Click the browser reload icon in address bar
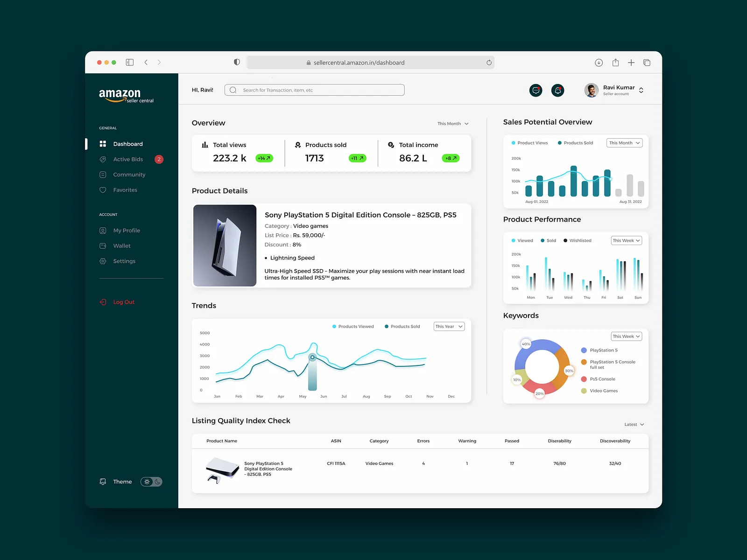Viewport: 747px width, 560px height. click(x=489, y=63)
